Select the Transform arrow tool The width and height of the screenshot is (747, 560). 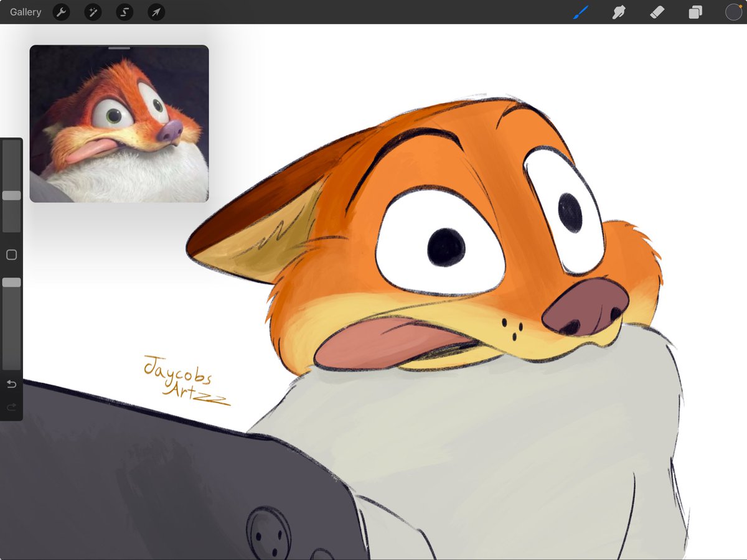tap(156, 12)
